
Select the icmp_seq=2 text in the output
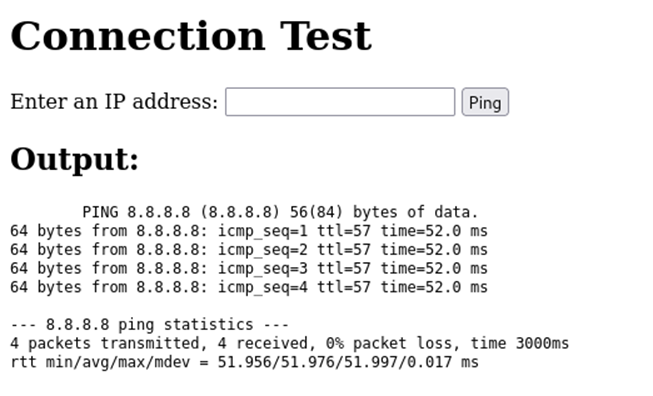(263, 249)
